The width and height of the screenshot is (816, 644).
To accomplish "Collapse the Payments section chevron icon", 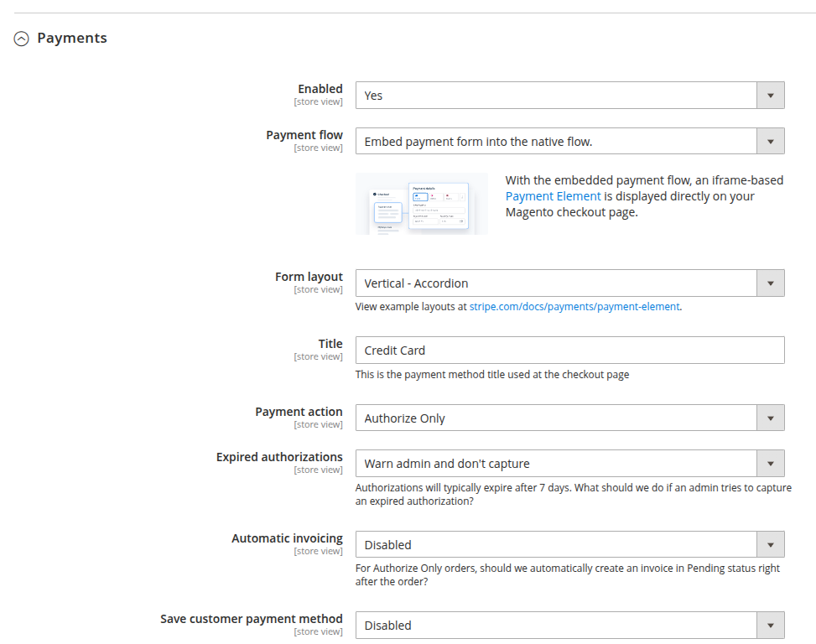I will pyautogui.click(x=22, y=39).
